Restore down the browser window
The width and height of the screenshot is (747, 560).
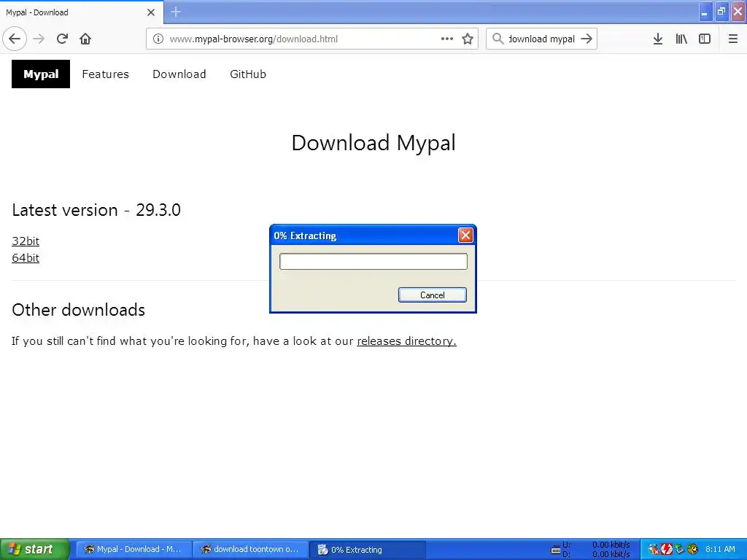coord(721,12)
